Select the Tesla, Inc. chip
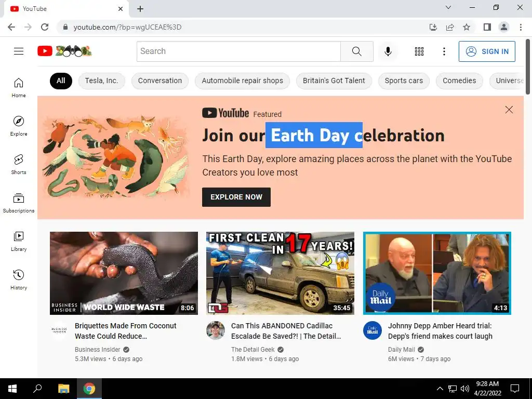The image size is (532, 399). 101,81
